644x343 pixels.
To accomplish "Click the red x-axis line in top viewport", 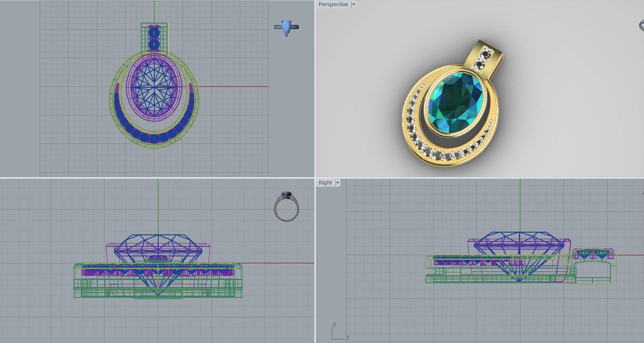I will tap(232, 86).
